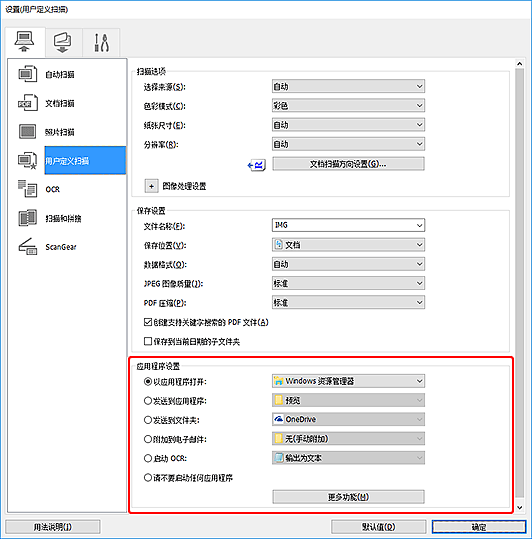Select 请不要启动任何应用程序 radio button
The width and height of the screenshot is (532, 539).
tap(148, 478)
